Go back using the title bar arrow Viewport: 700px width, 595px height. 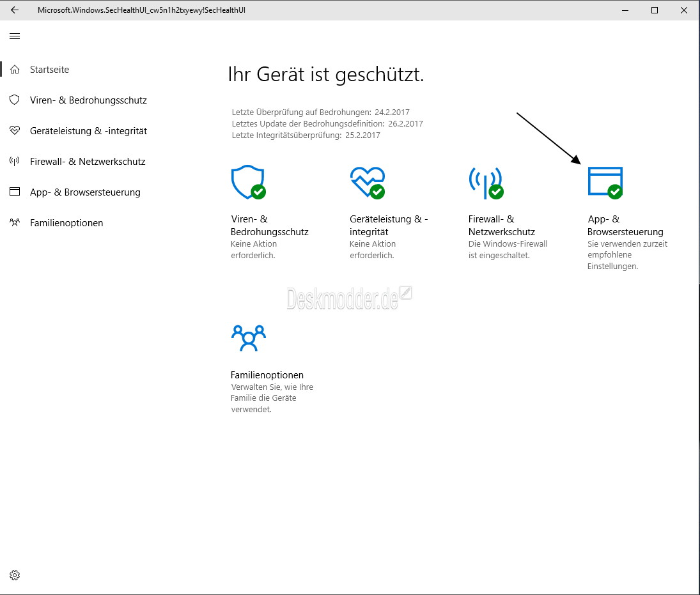tap(15, 10)
